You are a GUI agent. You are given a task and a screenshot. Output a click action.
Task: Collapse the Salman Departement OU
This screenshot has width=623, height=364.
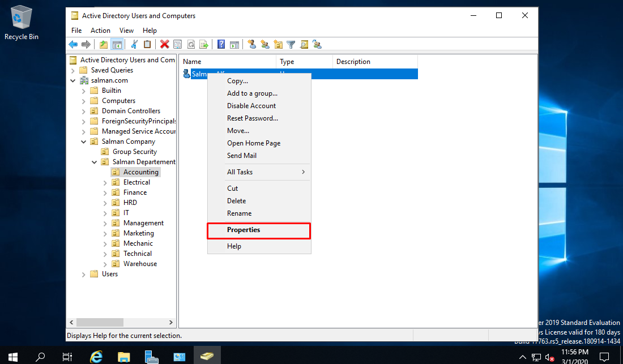(x=94, y=162)
